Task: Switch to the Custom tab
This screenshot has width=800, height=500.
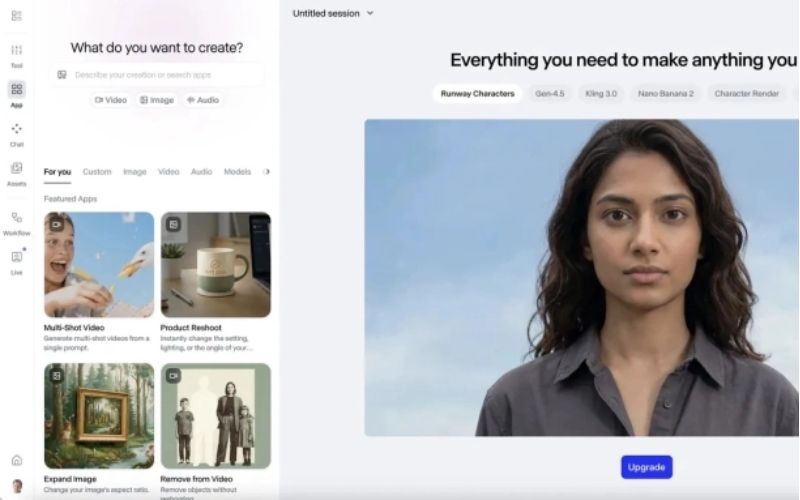Action: pyautogui.click(x=97, y=172)
